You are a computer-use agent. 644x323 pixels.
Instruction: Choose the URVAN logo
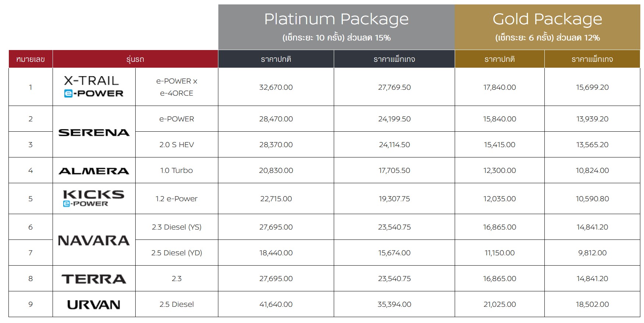coord(94,305)
